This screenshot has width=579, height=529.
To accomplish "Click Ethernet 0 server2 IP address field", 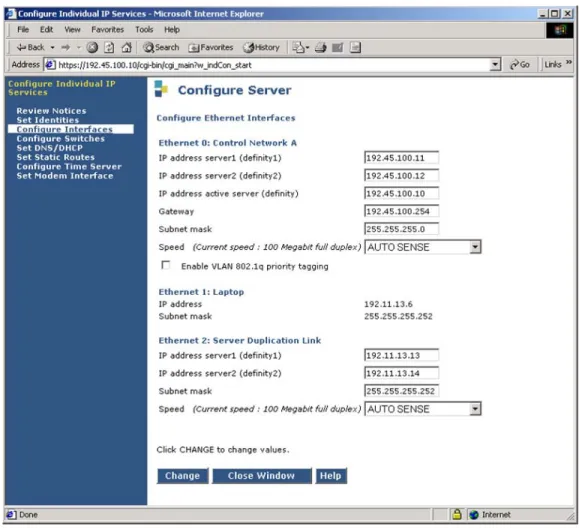I will pos(401,176).
